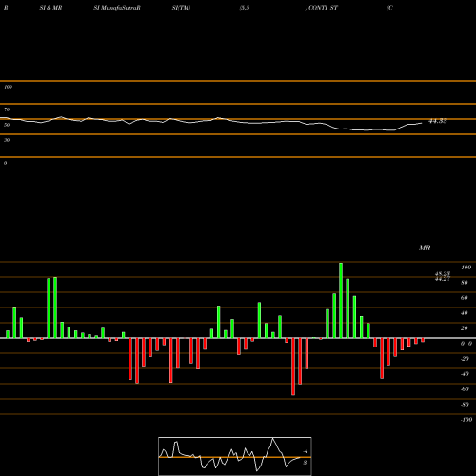Click the MR axis label -80
Image resolution: width=476 pixels, height=476 pixels.
point(465,405)
